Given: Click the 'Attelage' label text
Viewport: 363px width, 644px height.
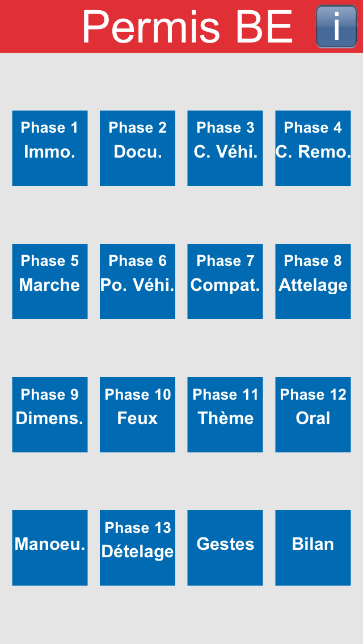Looking at the screenshot, I should pos(313,285).
